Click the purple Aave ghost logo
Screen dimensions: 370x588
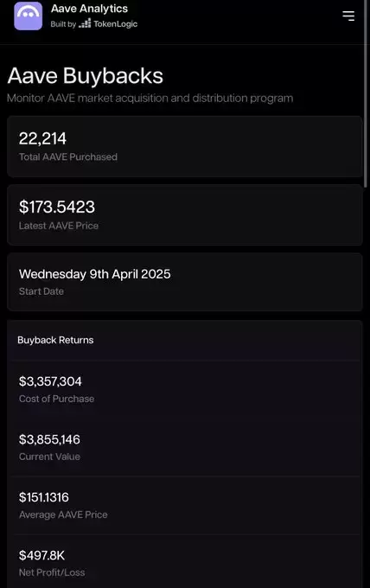(29, 16)
